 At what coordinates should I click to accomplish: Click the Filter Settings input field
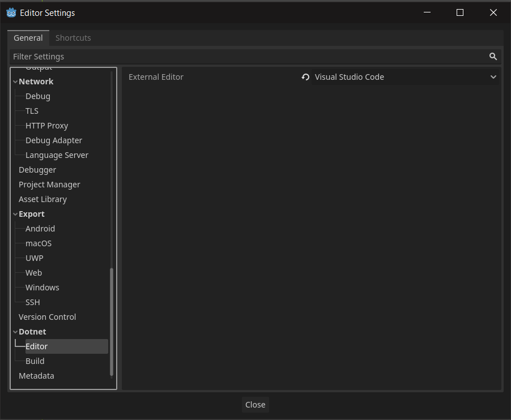point(227,56)
